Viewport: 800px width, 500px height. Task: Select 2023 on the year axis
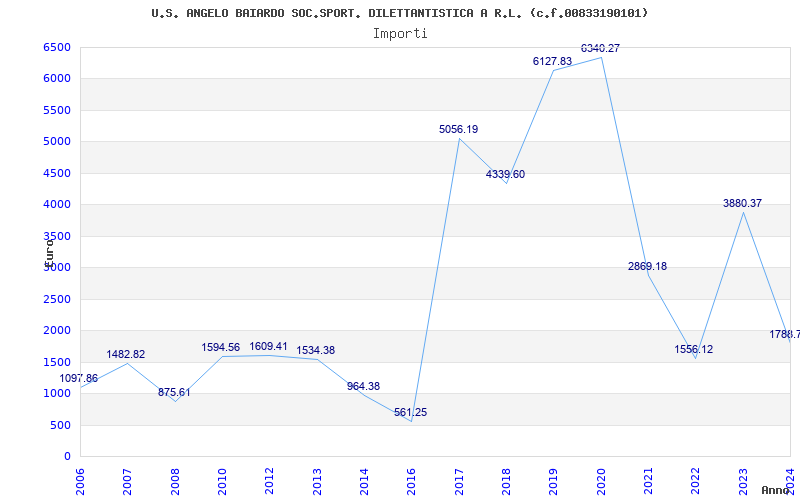pyautogui.click(x=743, y=478)
